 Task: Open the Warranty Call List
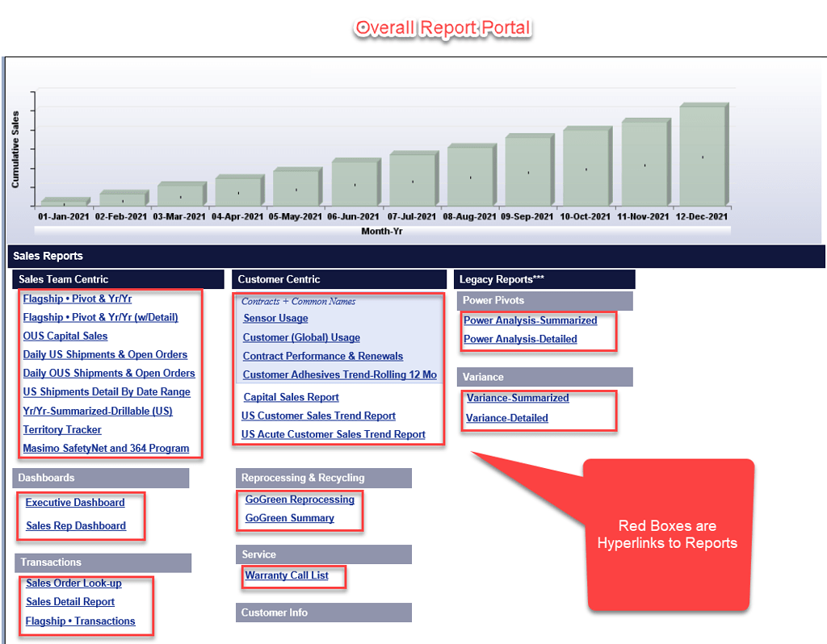coord(288,575)
